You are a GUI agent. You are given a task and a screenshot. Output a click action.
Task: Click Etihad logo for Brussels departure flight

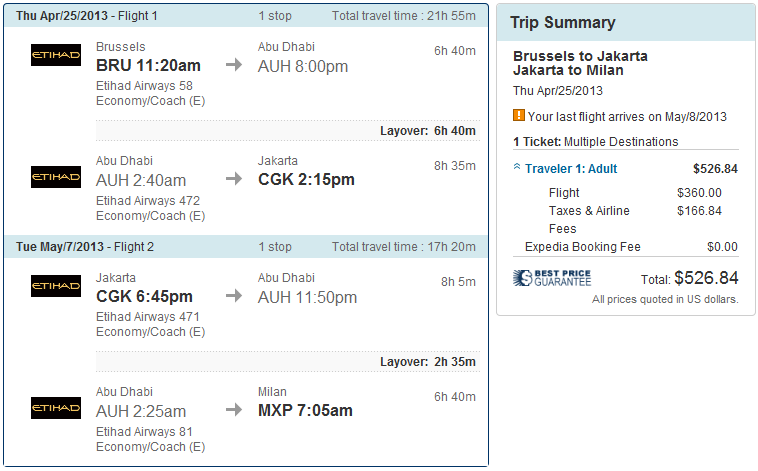(x=56, y=56)
